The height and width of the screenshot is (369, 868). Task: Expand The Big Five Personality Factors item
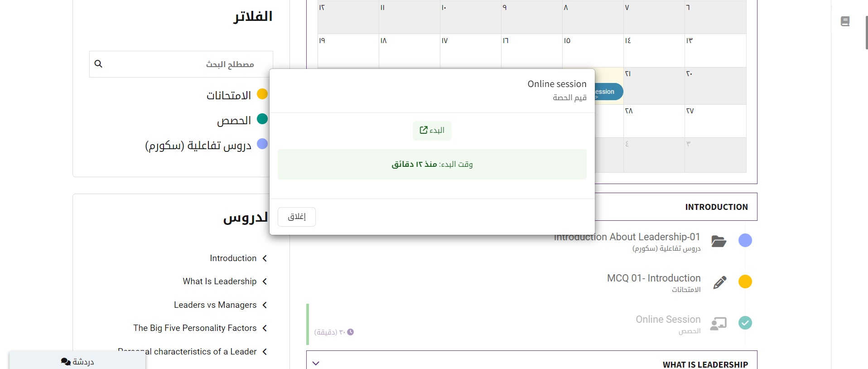(265, 328)
